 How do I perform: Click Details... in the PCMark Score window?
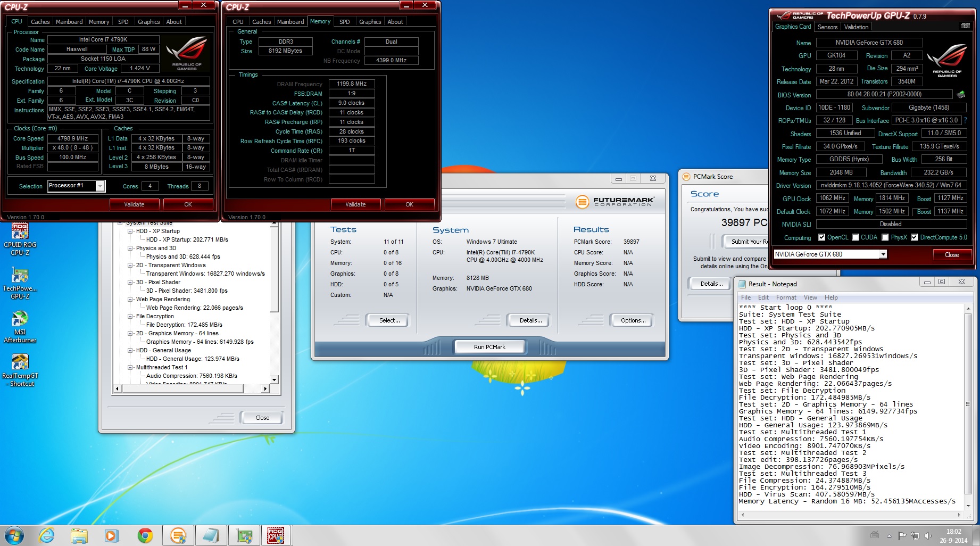coord(711,284)
